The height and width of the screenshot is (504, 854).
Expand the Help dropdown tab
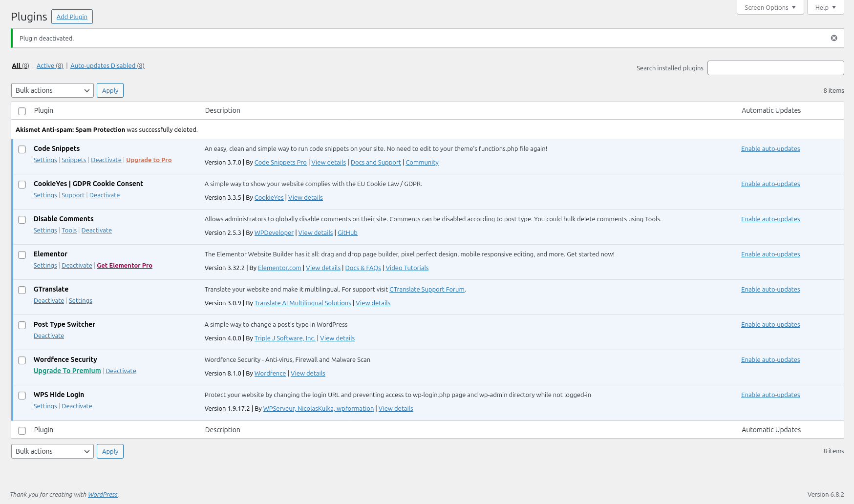[825, 7]
